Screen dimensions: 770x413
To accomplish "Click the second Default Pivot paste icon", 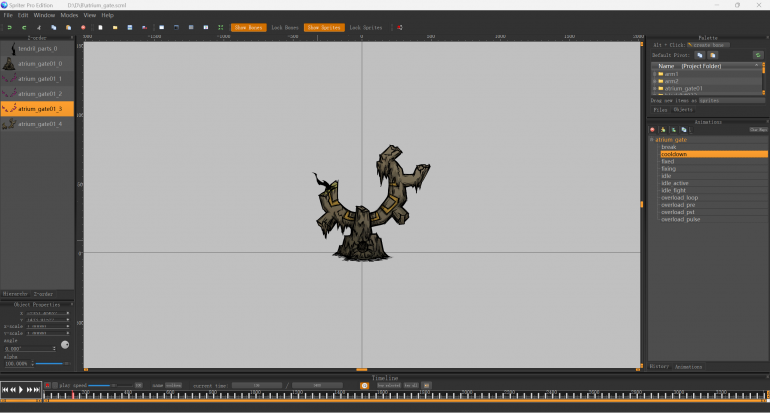I will coord(713,55).
